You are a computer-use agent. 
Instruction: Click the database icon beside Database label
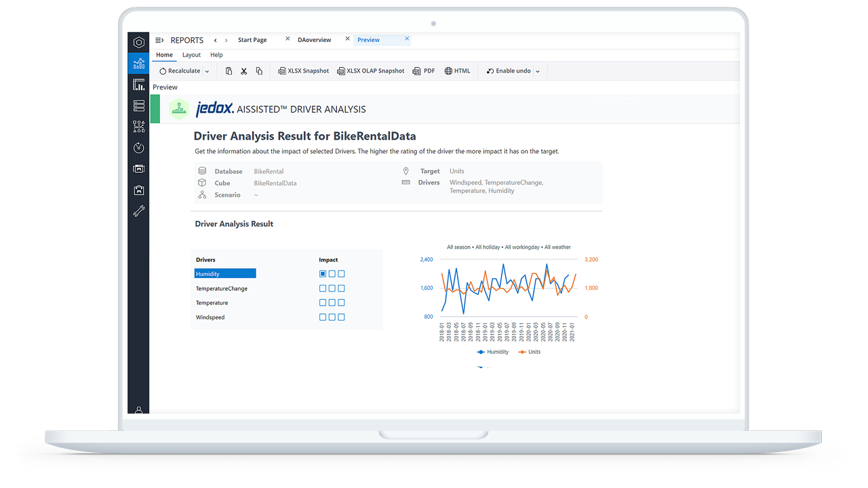pyautogui.click(x=202, y=171)
